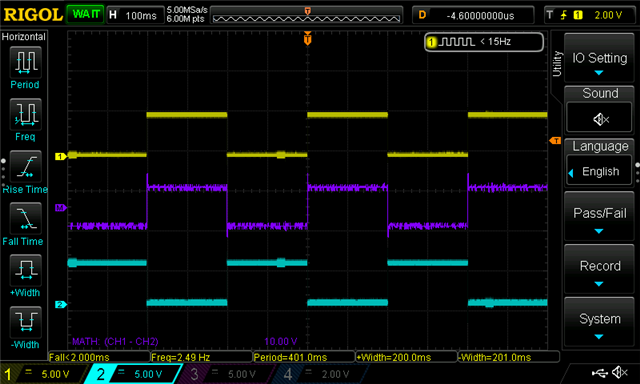This screenshot has width=640, height=384.
Task: Select the +Width measurement icon
Action: 25,270
